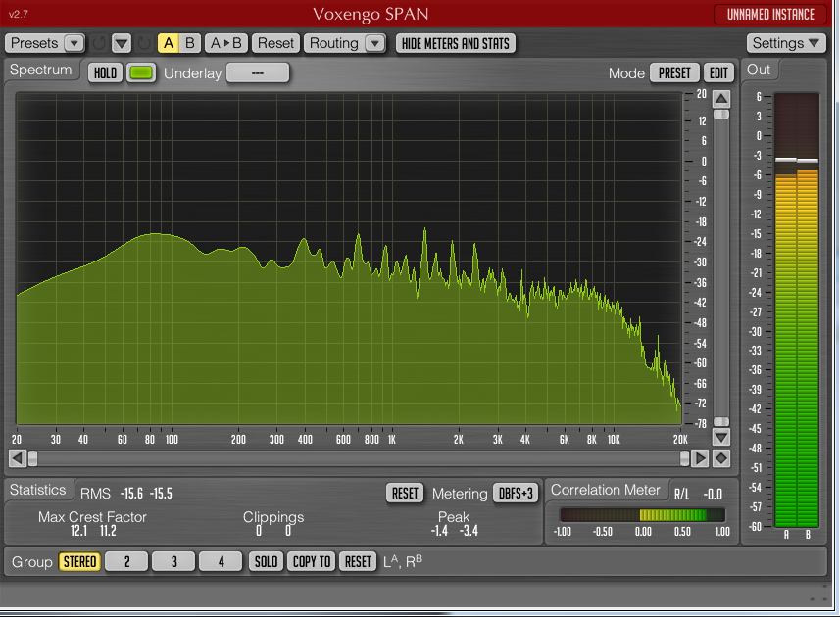840x618 pixels.
Task: Click the frequency range left slider handle
Action: [33, 458]
